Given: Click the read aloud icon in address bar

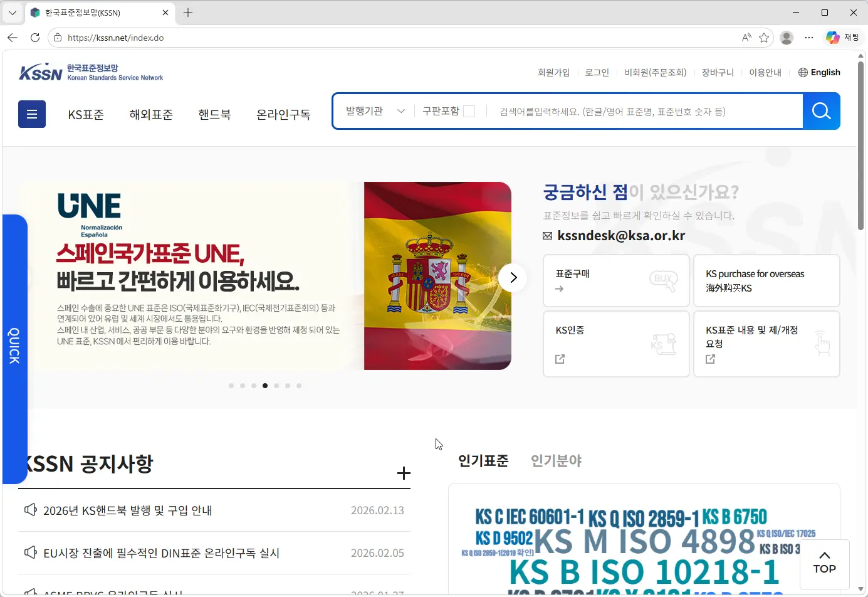Looking at the screenshot, I should coord(746,38).
